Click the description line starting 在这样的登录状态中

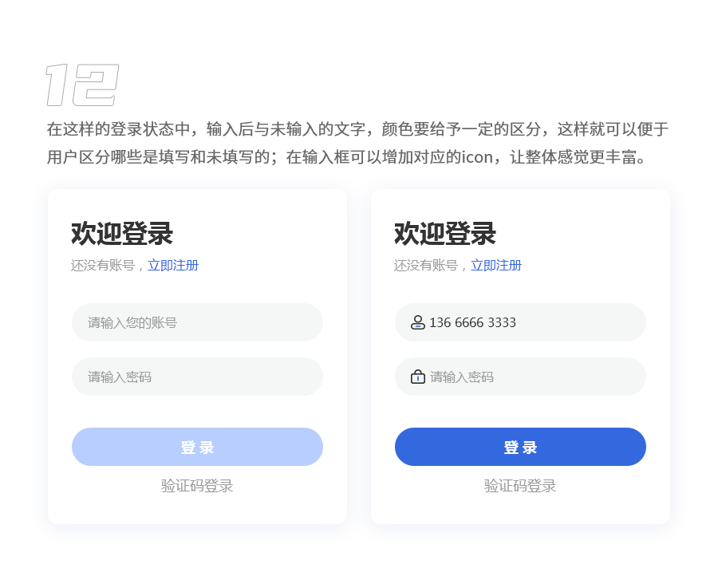click(x=357, y=129)
